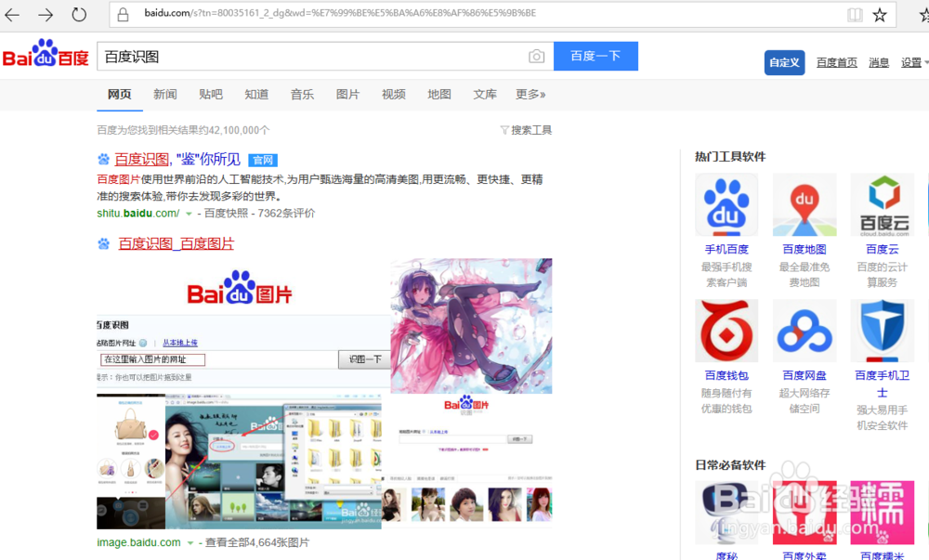
Task: Open the 手机百度 app icon
Action: pos(726,205)
